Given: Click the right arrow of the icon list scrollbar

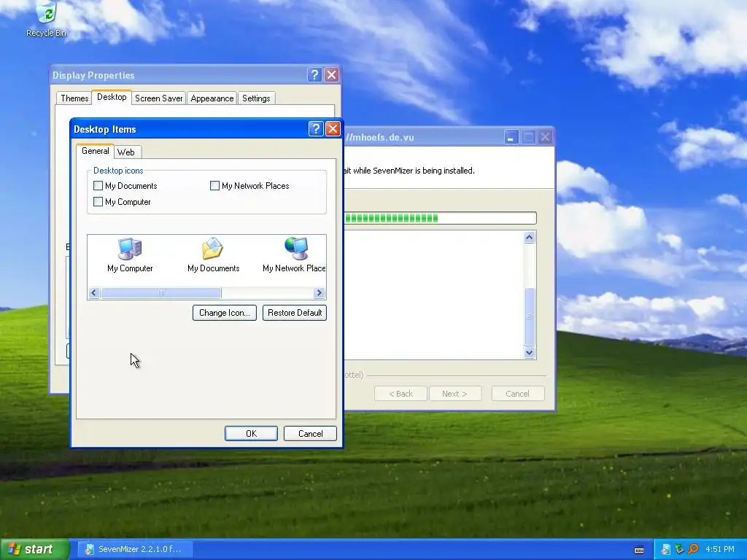Looking at the screenshot, I should [x=320, y=293].
